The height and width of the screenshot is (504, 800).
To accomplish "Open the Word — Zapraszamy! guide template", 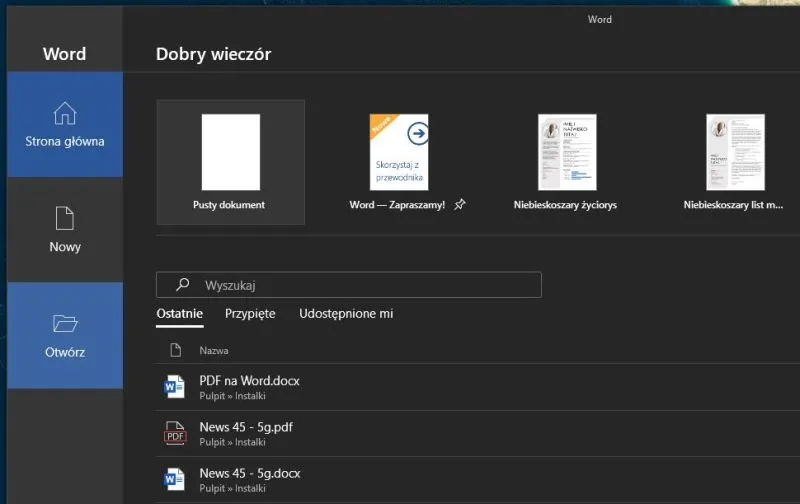I will pyautogui.click(x=399, y=152).
